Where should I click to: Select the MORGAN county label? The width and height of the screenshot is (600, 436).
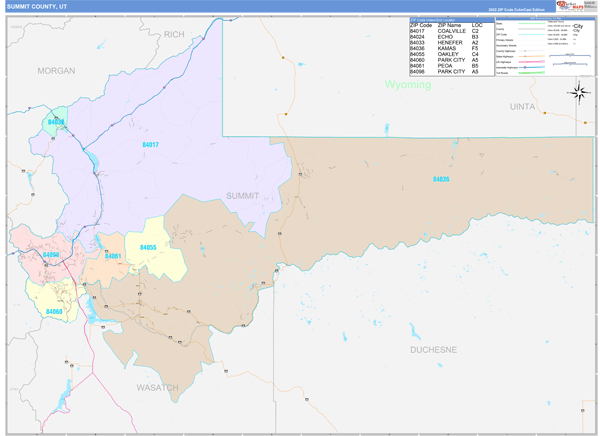(x=56, y=71)
